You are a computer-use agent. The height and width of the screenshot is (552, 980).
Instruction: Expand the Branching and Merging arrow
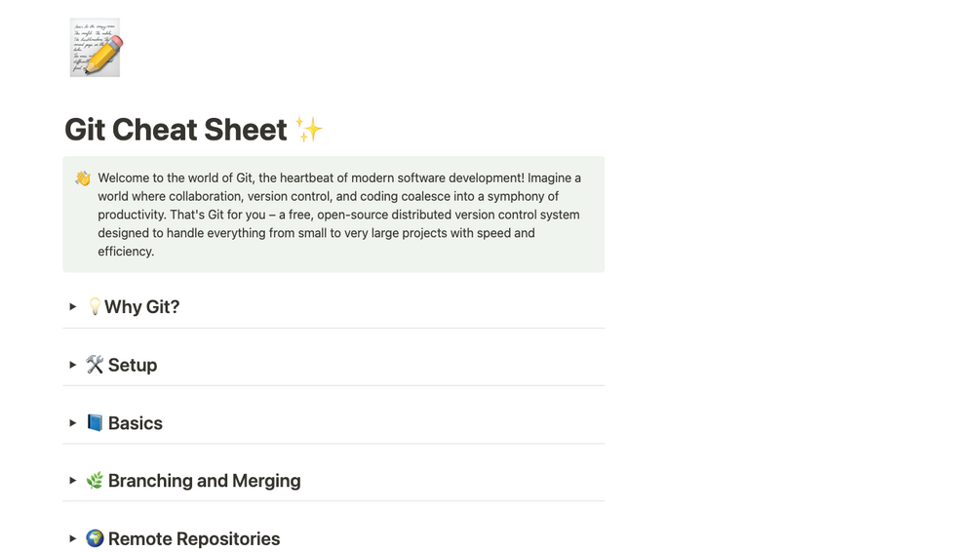point(73,481)
